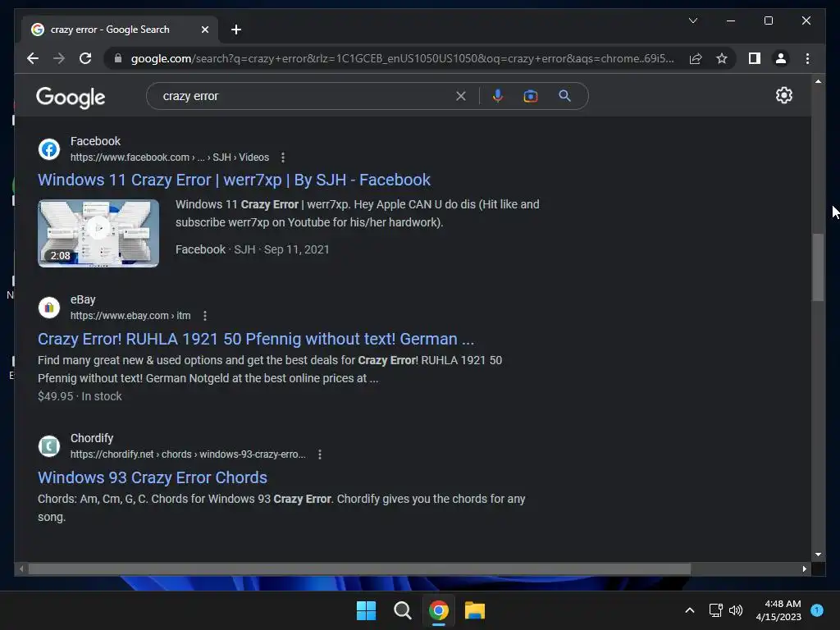The height and width of the screenshot is (630, 840).
Task: Open the Chrome profile menu
Action: (x=781, y=58)
